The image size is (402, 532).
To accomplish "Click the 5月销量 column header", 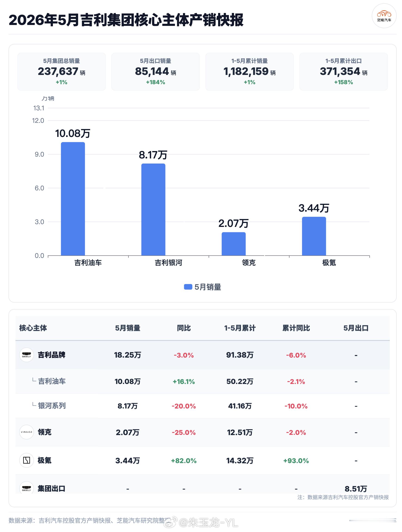I will coord(128,328).
